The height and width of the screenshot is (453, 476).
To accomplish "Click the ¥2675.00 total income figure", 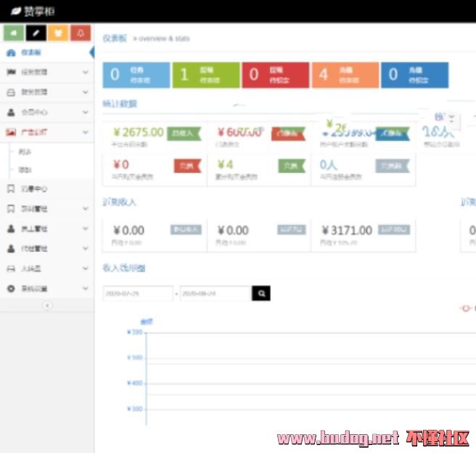I will pyautogui.click(x=139, y=132).
